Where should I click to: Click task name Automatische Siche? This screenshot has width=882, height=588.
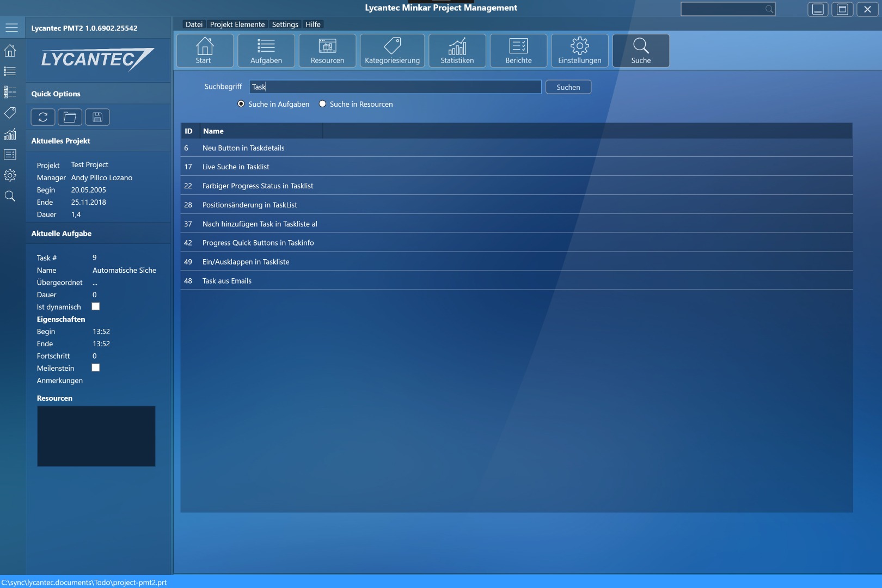(124, 270)
